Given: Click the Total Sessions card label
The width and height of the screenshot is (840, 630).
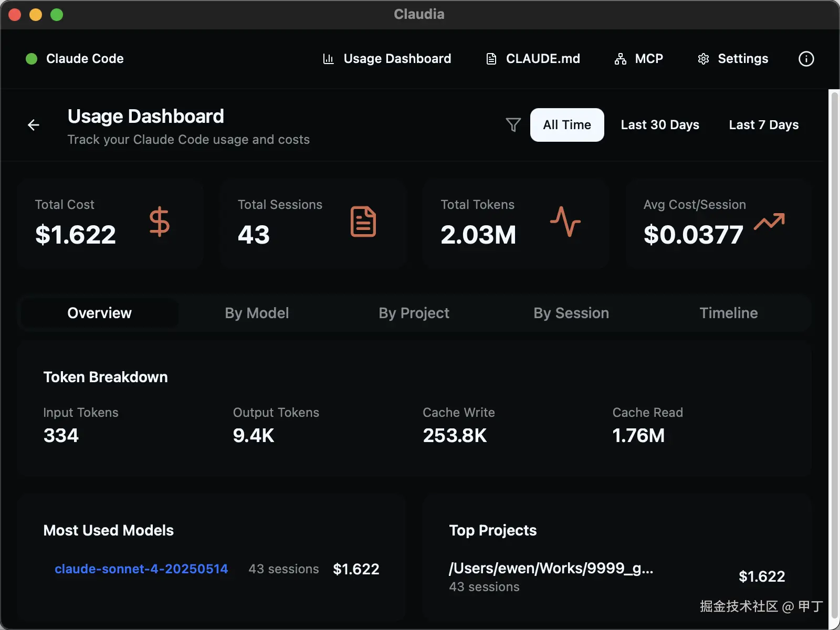Looking at the screenshot, I should pos(280,205).
